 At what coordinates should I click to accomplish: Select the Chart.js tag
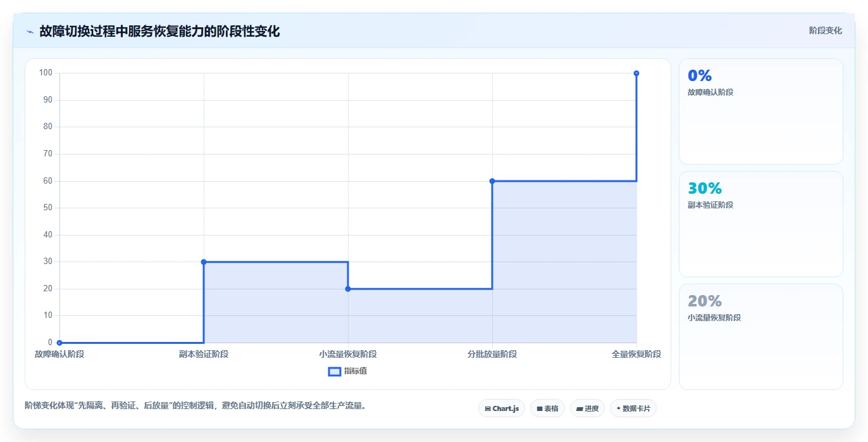502,408
